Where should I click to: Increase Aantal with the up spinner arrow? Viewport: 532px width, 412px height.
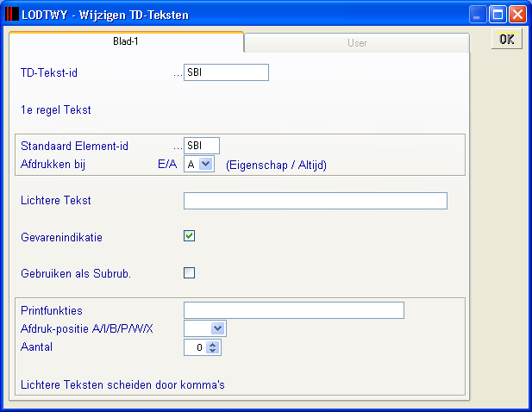pyautogui.click(x=213, y=344)
